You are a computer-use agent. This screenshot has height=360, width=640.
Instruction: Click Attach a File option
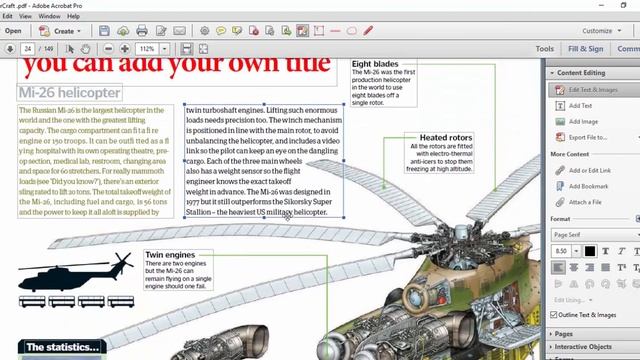[x=578, y=202]
